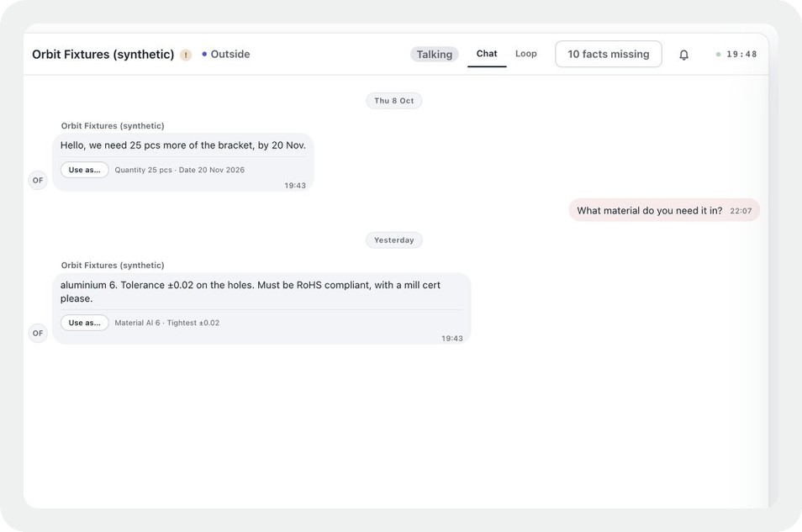Click the Talking status pill
The width and height of the screenshot is (802, 532).
[435, 55]
